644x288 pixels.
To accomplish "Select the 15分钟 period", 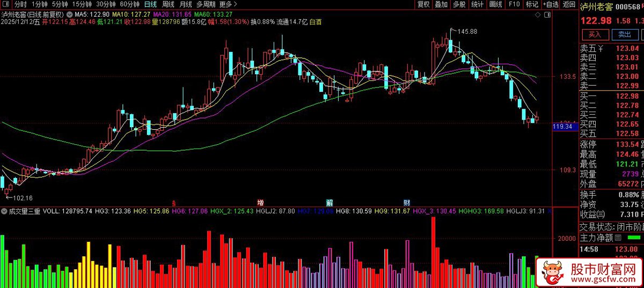I will (x=82, y=4).
